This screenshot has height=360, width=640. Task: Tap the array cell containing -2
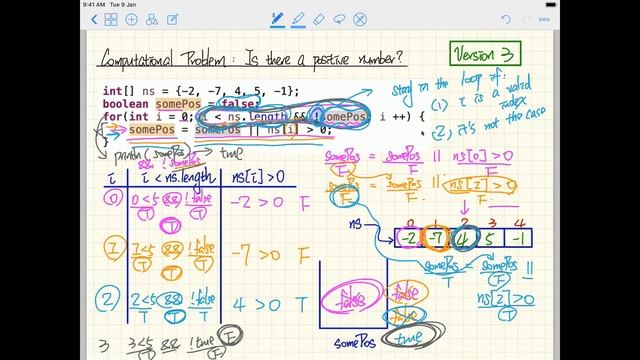point(408,238)
